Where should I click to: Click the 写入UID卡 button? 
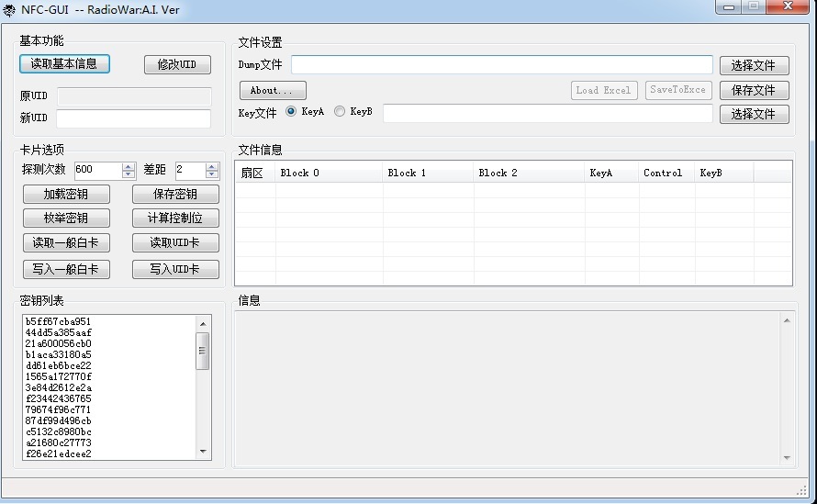tap(175, 270)
